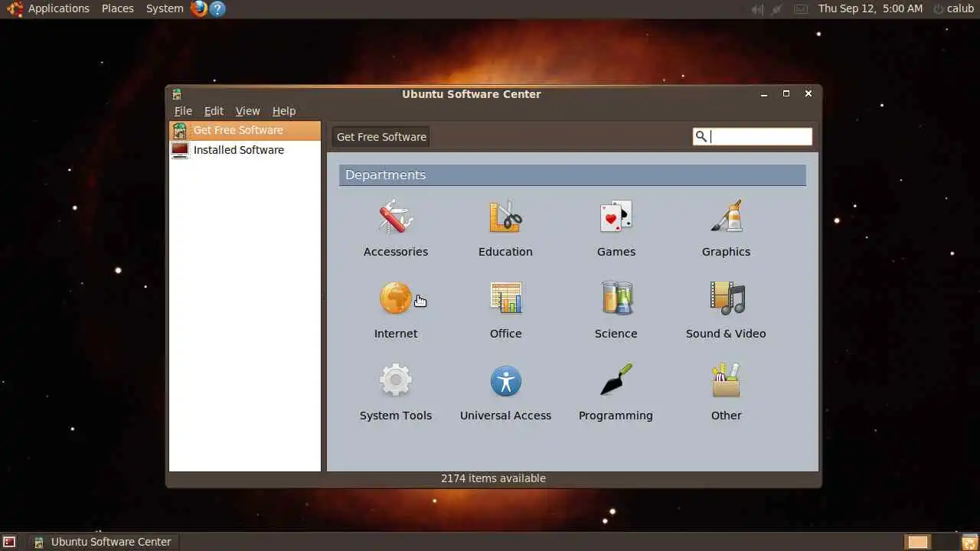Screen dimensions: 980x551
Task: Open the Programming department icon
Action: click(616, 380)
